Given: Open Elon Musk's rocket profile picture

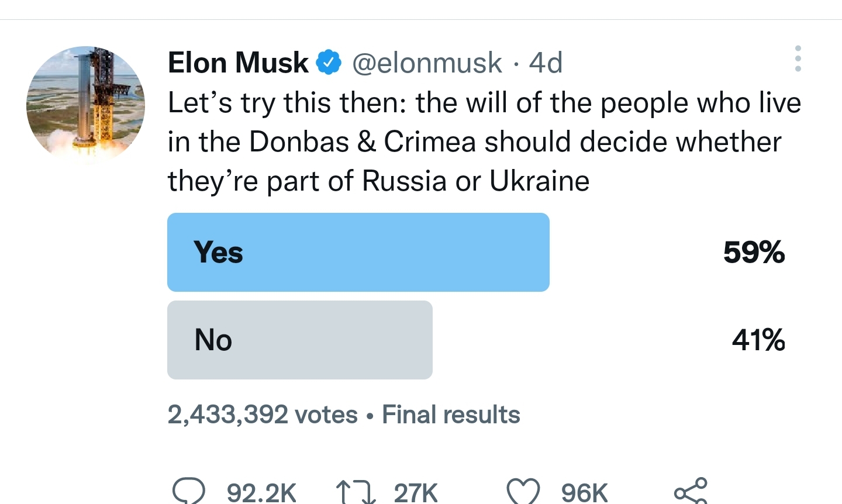Looking at the screenshot, I should click(85, 104).
